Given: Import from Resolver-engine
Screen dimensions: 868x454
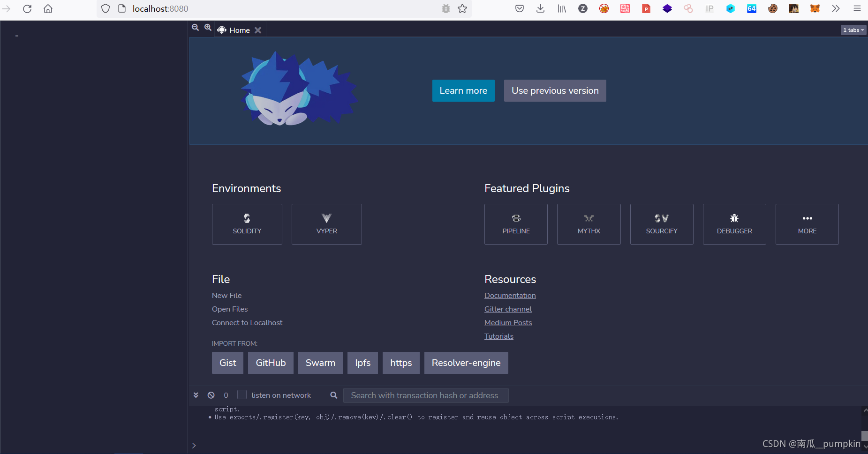Looking at the screenshot, I should [x=466, y=363].
